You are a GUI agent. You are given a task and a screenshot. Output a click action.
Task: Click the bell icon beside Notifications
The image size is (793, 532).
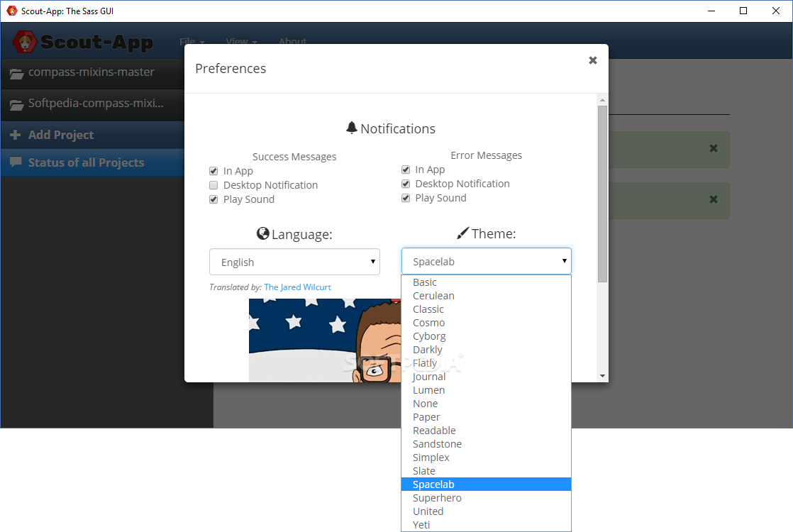352,128
